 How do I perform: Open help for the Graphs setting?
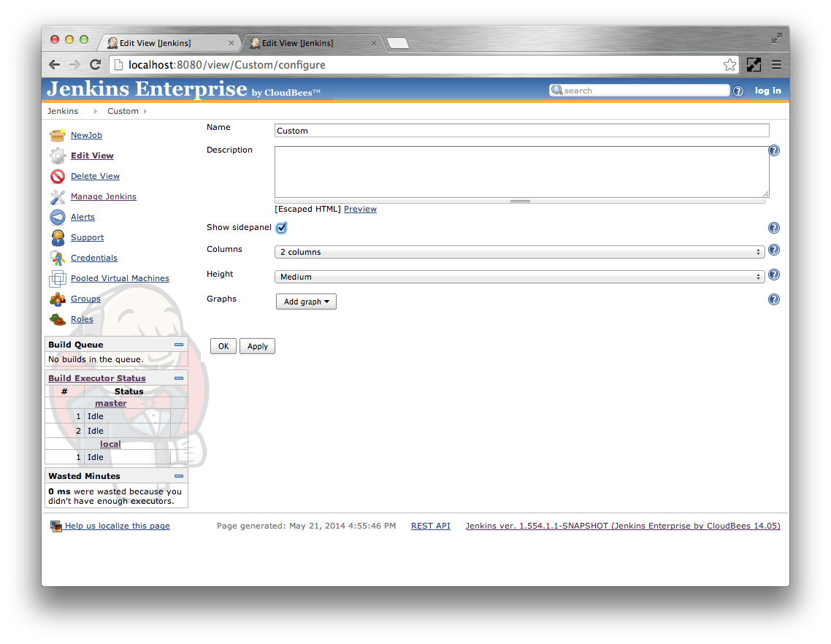774,300
